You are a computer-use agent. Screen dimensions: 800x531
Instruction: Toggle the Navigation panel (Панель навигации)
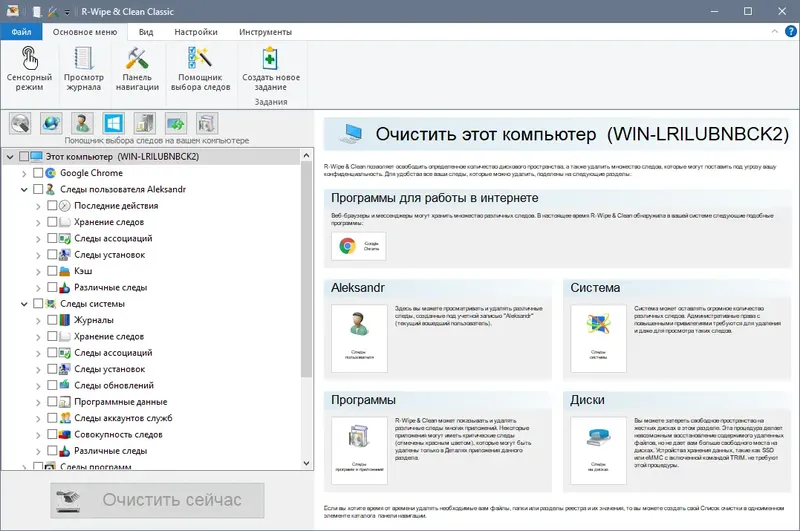coord(137,69)
